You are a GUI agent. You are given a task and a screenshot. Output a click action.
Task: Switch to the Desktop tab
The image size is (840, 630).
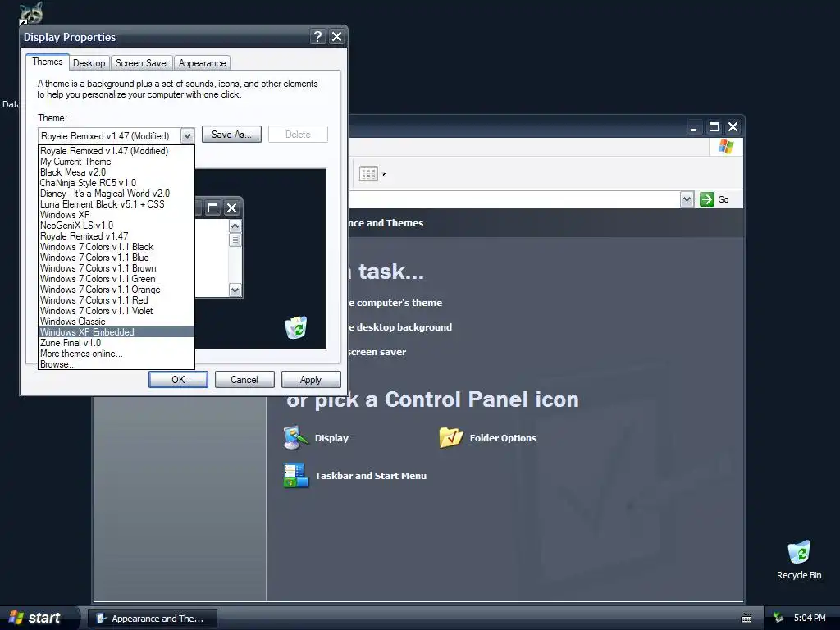(x=89, y=62)
